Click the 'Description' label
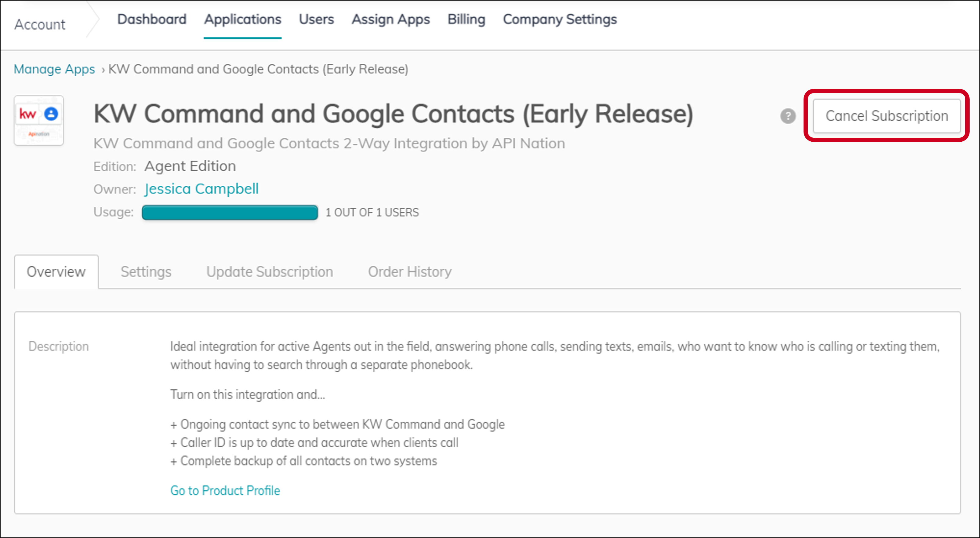 click(x=59, y=346)
